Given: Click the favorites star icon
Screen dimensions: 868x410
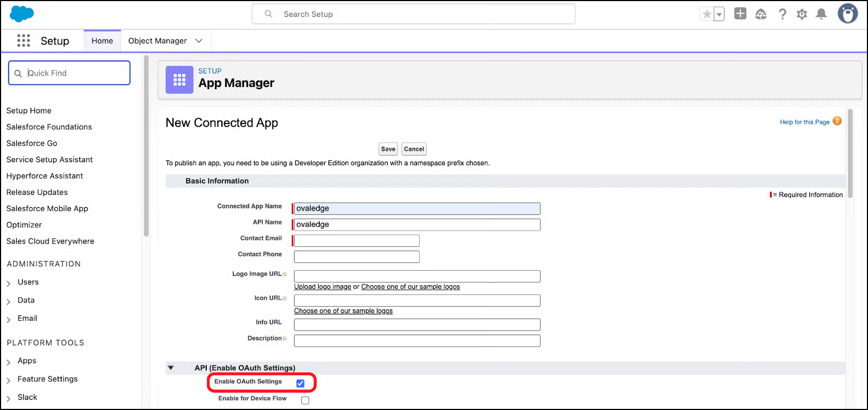Looking at the screenshot, I should (706, 15).
